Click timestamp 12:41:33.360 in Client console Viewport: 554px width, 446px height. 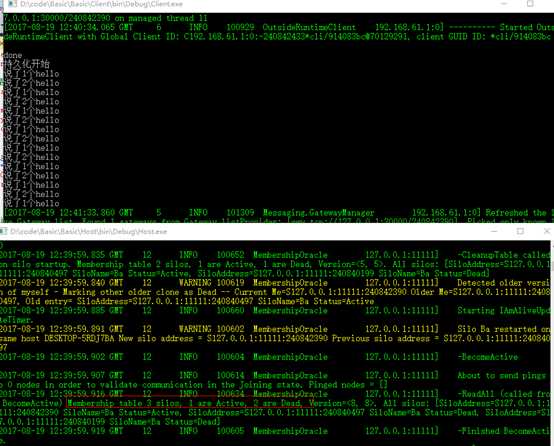coord(87,213)
